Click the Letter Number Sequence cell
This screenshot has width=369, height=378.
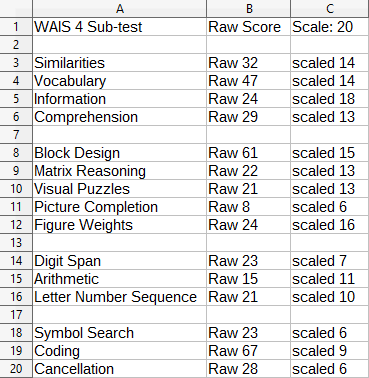tap(119, 297)
